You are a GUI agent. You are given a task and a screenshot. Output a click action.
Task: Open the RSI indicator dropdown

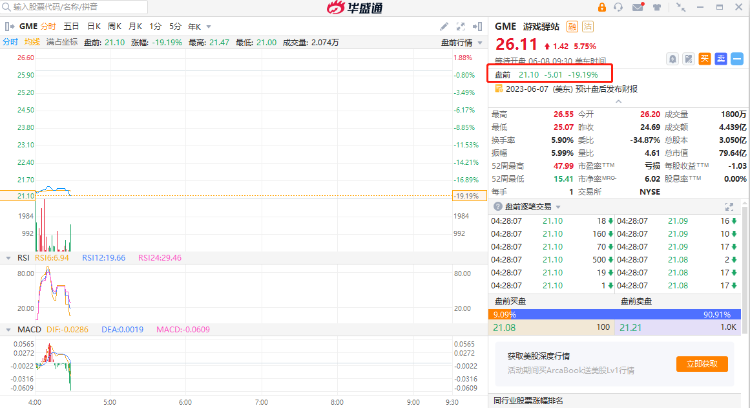click(x=19, y=257)
